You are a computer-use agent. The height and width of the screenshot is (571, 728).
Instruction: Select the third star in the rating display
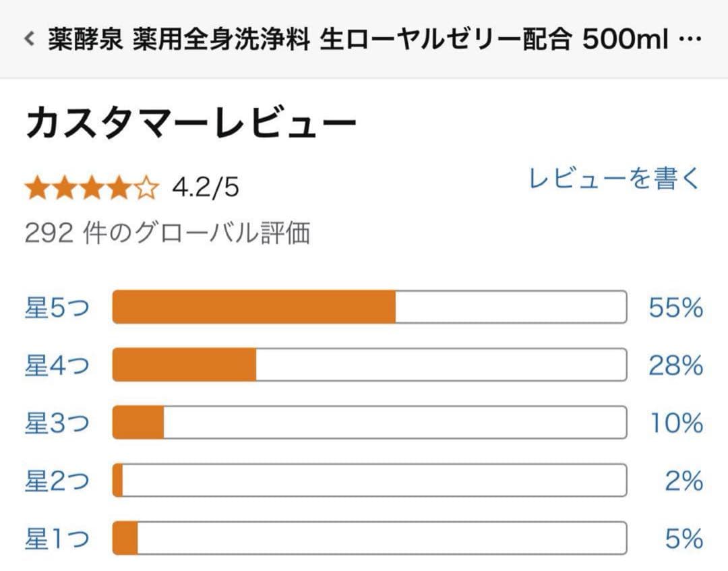pos(94,187)
